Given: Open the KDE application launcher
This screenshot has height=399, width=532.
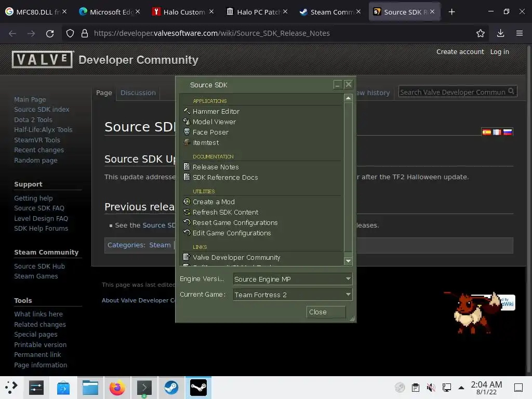Looking at the screenshot, I should (11, 388).
